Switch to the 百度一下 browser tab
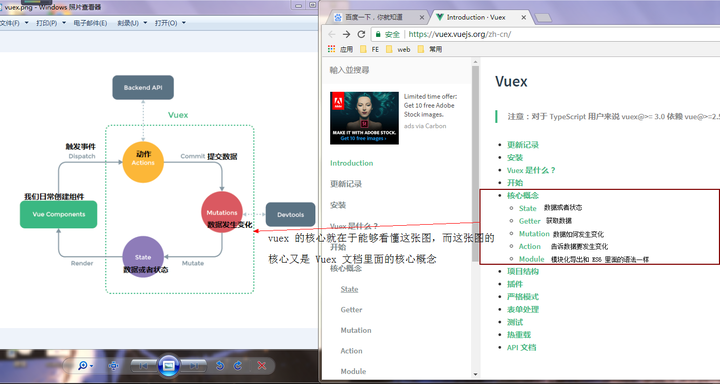The image size is (720, 384). pos(379,17)
